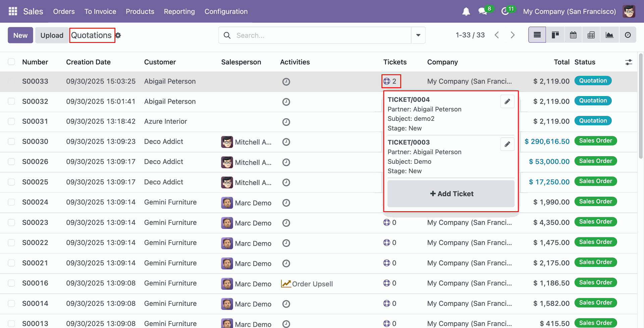Viewport: 644px width, 328px height.
Task: Switch to Graph view
Action: [x=609, y=35]
